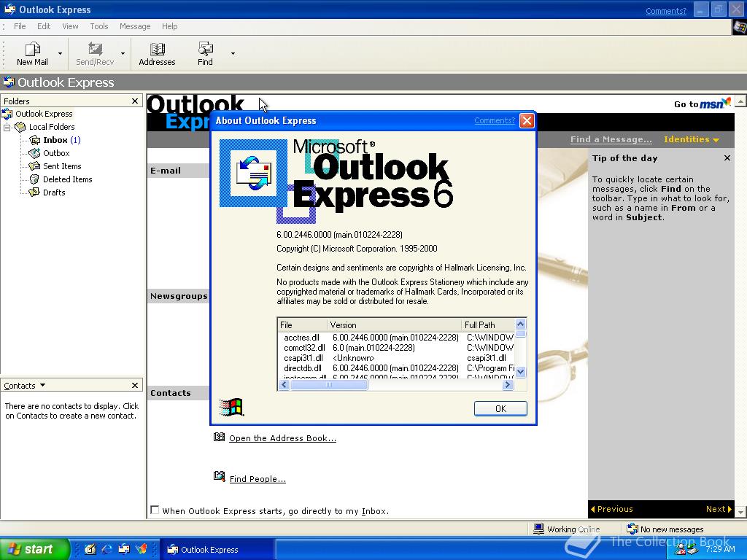
Task: Open the New Mail dropdown arrow
Action: coord(60,54)
